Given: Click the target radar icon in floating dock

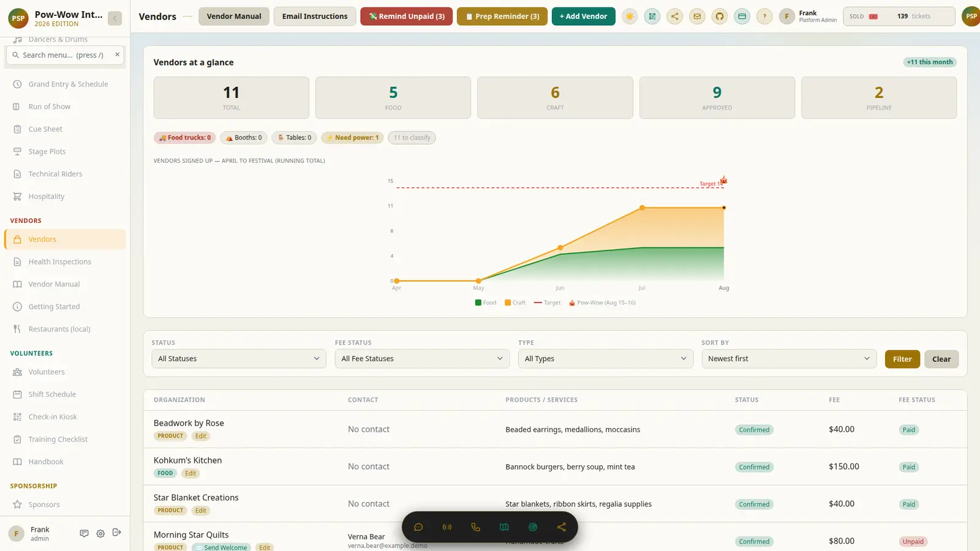Looking at the screenshot, I should [533, 527].
